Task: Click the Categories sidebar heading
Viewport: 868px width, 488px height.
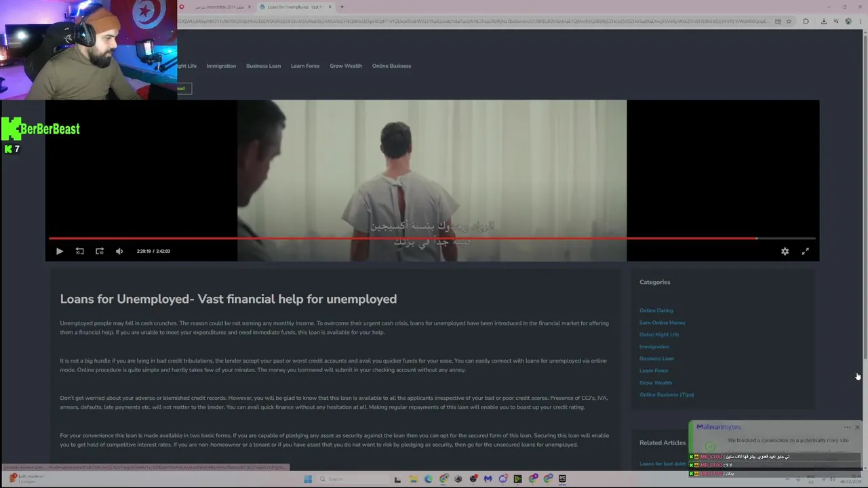Action: (654, 282)
